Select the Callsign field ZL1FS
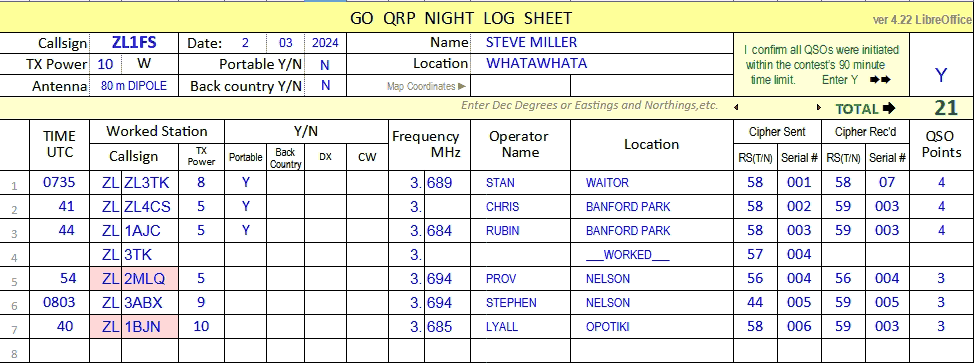The height and width of the screenshot is (363, 974). [134, 43]
